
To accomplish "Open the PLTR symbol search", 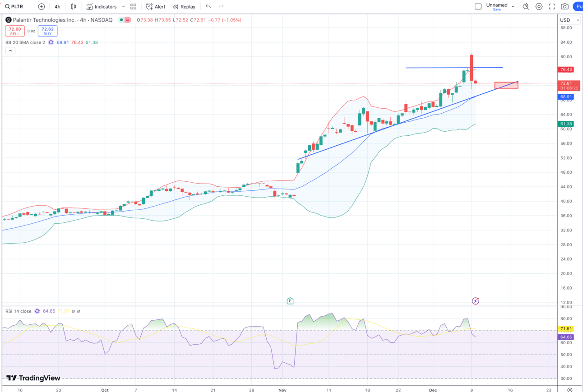I will tap(15, 7).
